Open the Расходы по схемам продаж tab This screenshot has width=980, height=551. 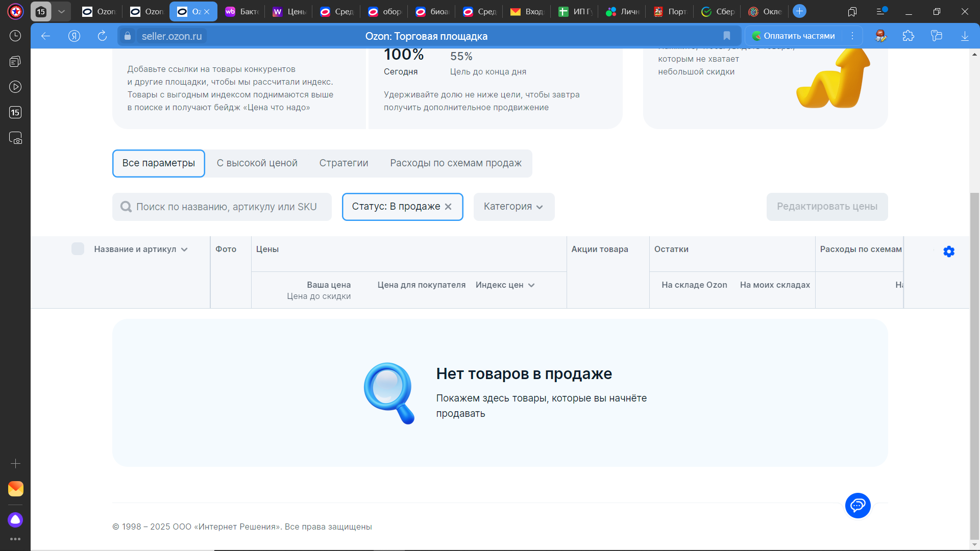pyautogui.click(x=455, y=163)
